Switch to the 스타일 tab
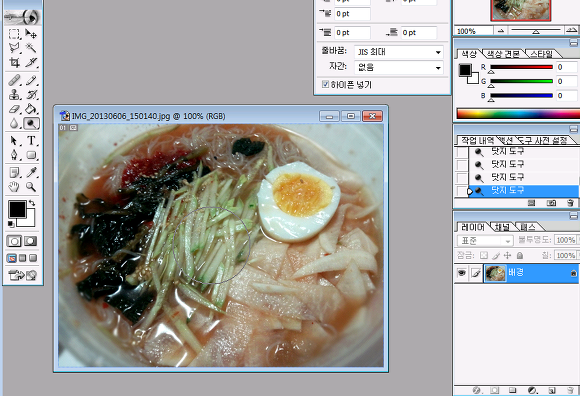580x396 pixels. click(x=541, y=54)
